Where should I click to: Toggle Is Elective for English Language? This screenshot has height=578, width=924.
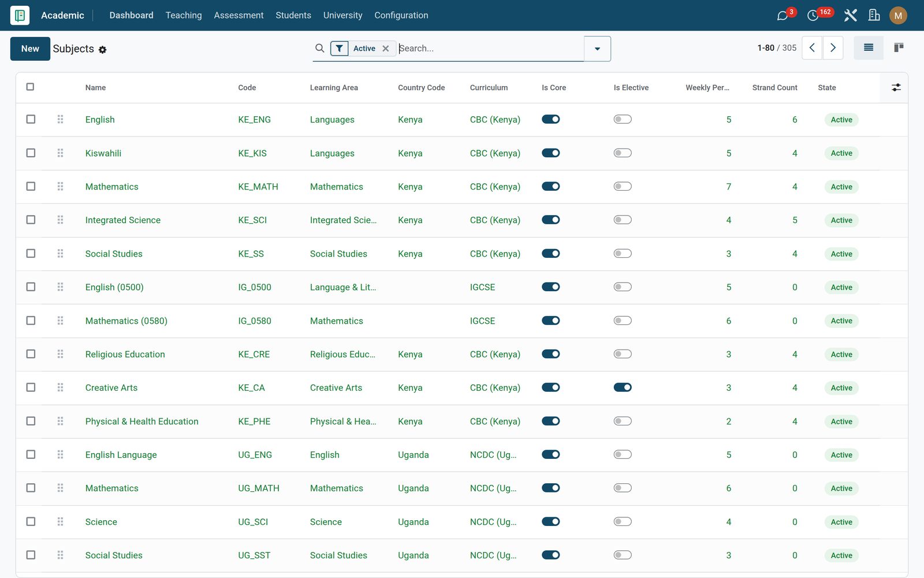pos(623,454)
